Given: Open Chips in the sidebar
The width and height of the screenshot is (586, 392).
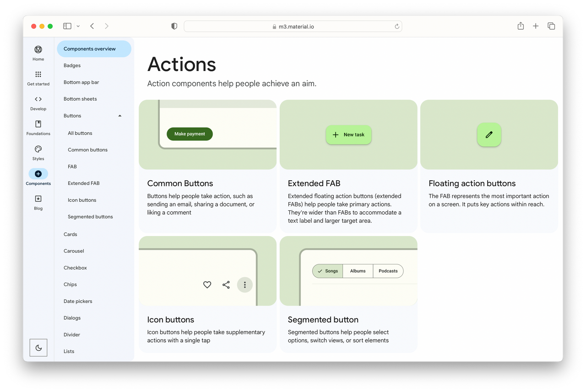Looking at the screenshot, I should (70, 285).
